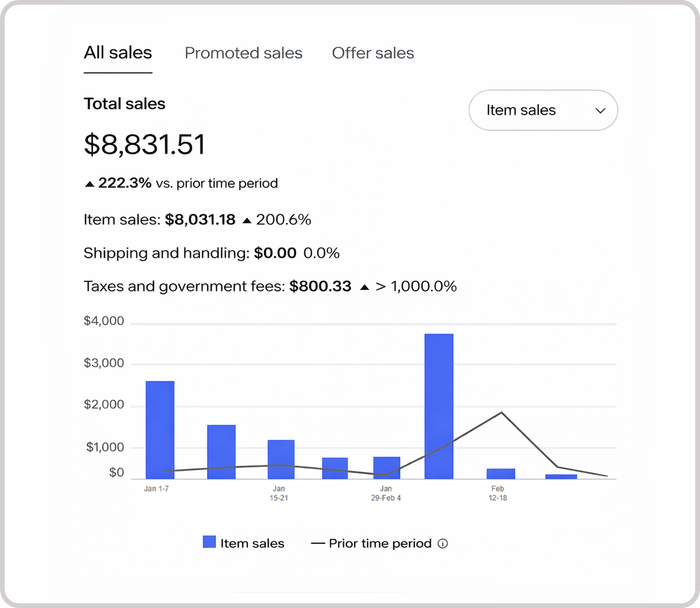The width and height of the screenshot is (700, 608).
Task: Click the Jan 29-Feb 4 bar
Action: pos(386,467)
